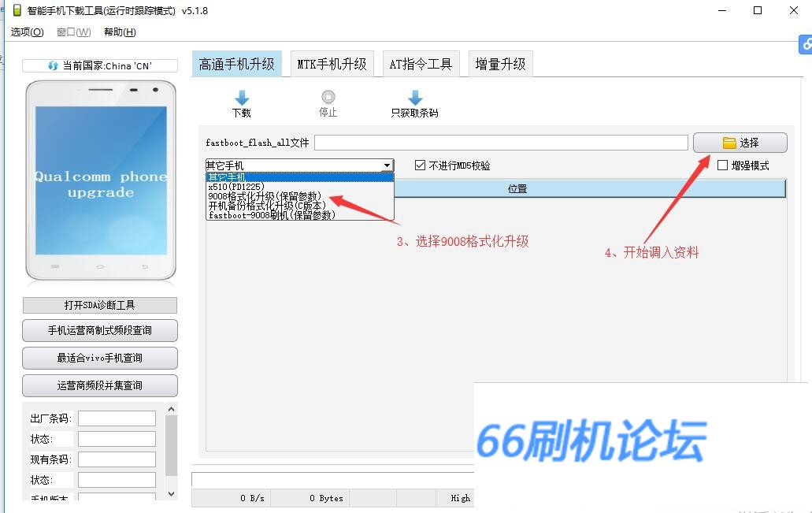
Task: Choose fastboot-9008刷机(保留参数) option
Action: click(x=272, y=215)
